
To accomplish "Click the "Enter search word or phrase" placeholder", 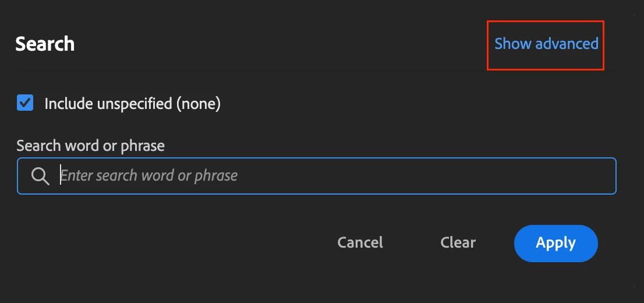I will 150,175.
